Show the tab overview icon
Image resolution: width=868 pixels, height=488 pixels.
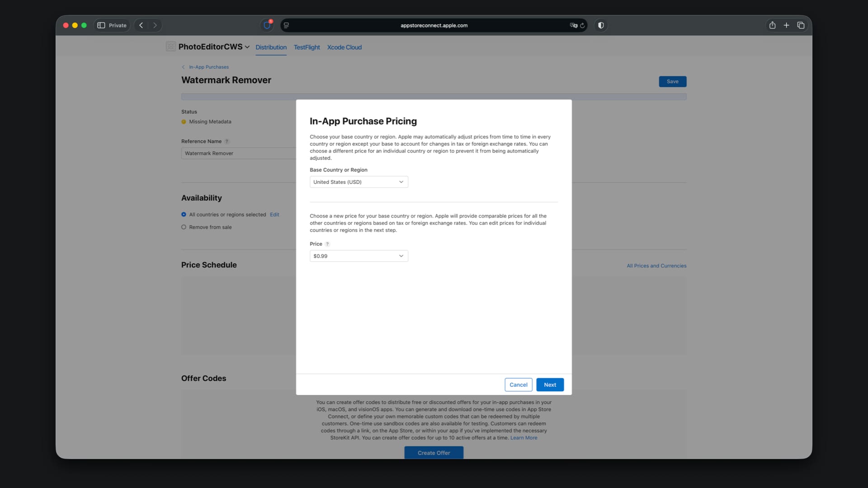click(801, 25)
